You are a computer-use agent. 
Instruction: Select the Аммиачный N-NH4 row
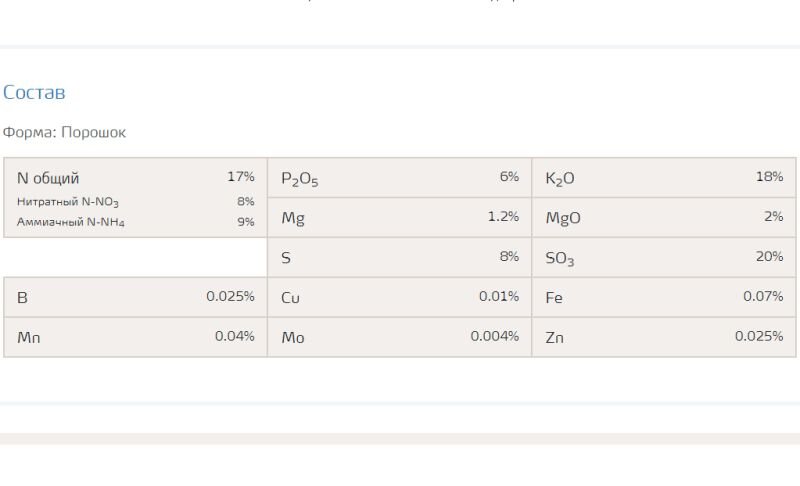(135, 222)
